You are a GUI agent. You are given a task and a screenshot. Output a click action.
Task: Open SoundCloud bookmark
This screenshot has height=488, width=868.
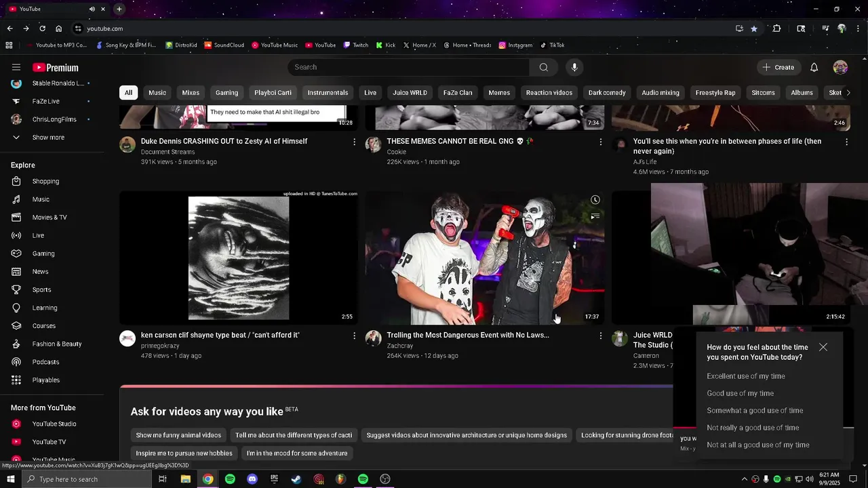tap(224, 45)
